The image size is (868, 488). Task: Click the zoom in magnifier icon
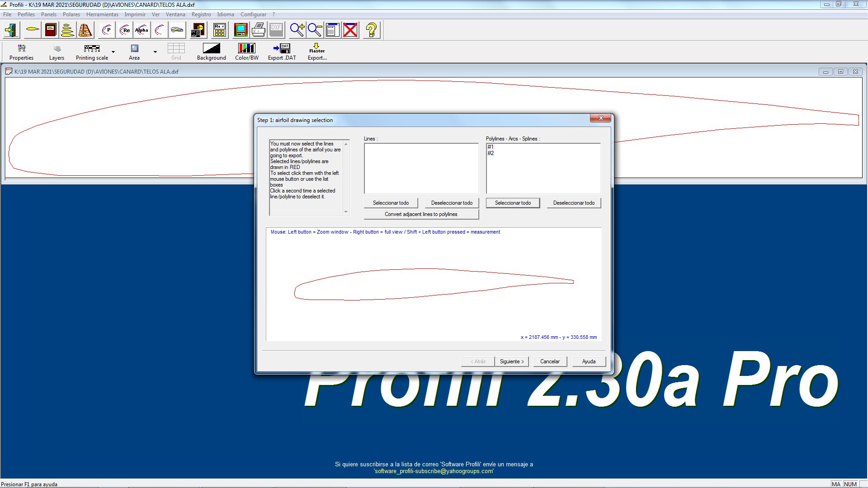(x=297, y=30)
